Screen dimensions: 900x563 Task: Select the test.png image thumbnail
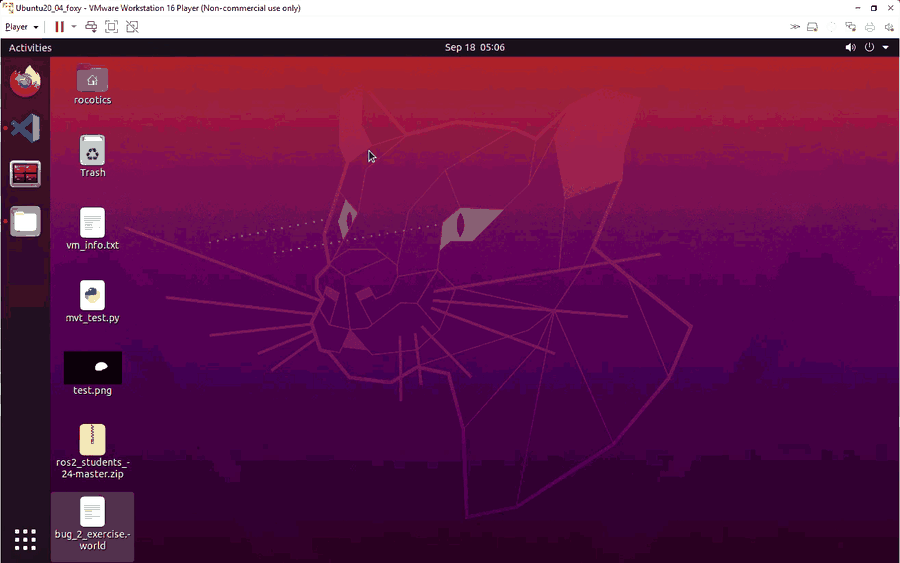[x=93, y=367]
